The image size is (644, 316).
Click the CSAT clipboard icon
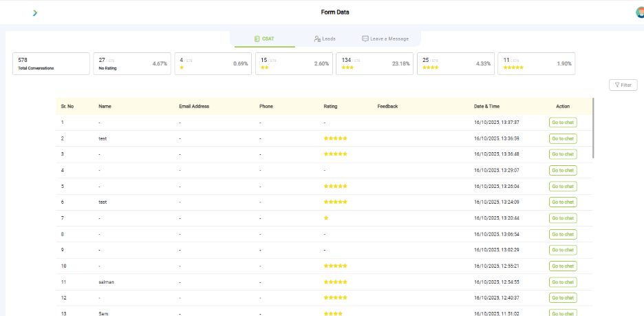point(257,39)
